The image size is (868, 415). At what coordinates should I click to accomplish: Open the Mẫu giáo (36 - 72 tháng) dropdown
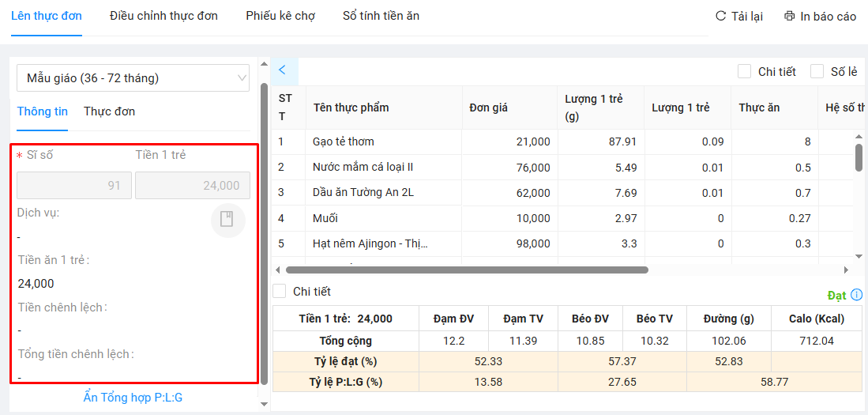[133, 78]
